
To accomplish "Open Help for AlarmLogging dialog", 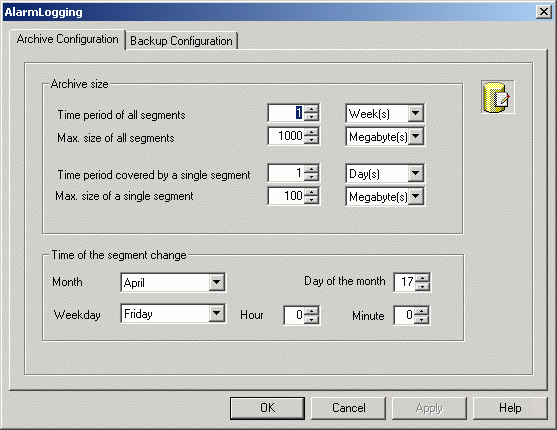I will coord(510,408).
